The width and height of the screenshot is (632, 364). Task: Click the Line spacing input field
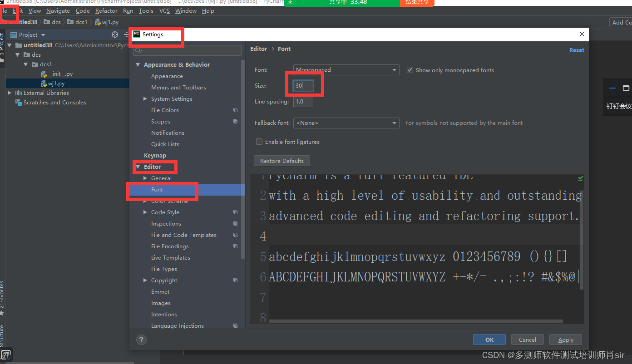(303, 102)
